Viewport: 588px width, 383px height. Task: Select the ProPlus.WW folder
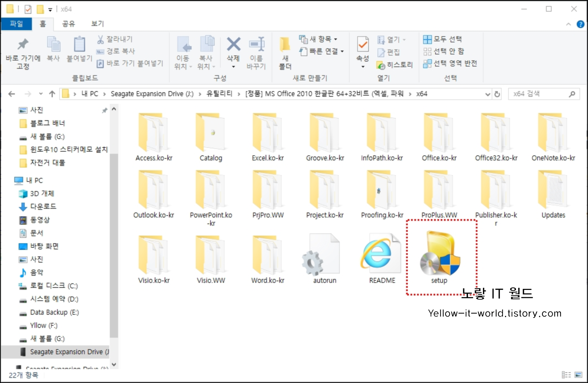point(439,194)
